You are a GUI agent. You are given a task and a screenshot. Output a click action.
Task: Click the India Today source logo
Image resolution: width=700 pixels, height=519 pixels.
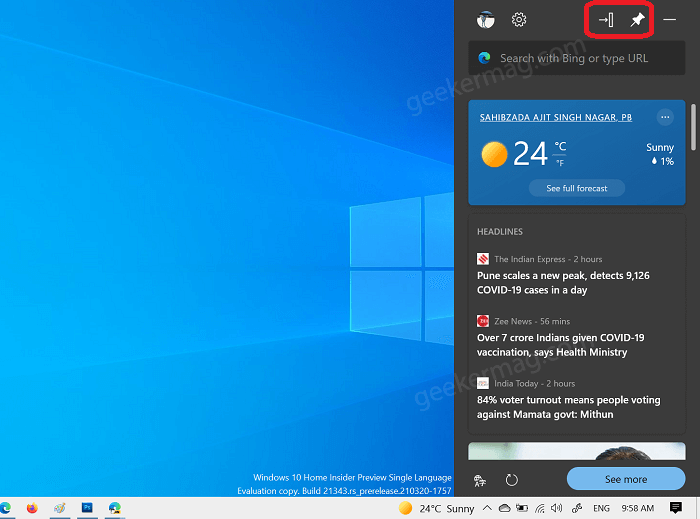(x=483, y=383)
